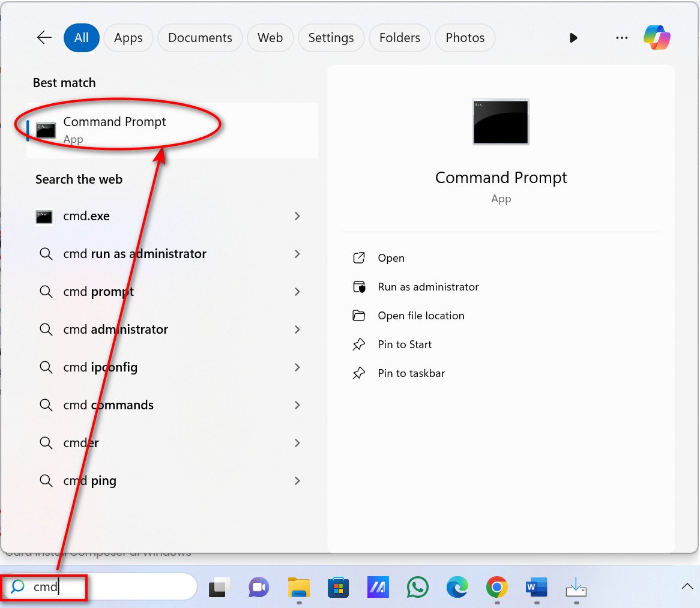The height and width of the screenshot is (608, 700).
Task: Switch to the Settings filter tab
Action: coord(331,38)
